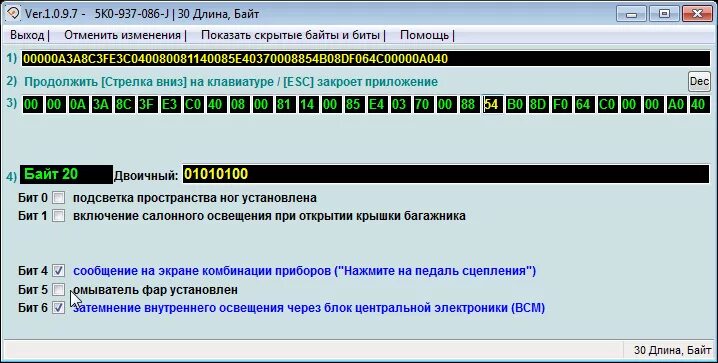Select the last byte cell 40
Screen dimensions: 718x363
click(699, 104)
